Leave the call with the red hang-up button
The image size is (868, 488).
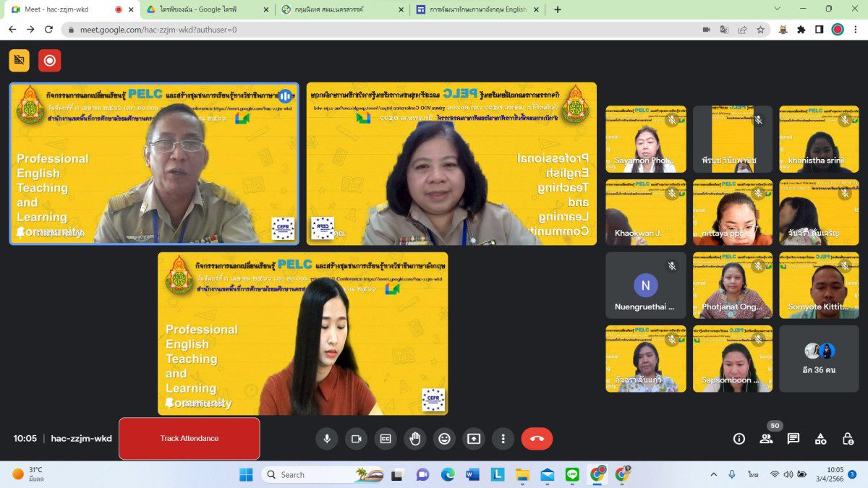point(537,438)
